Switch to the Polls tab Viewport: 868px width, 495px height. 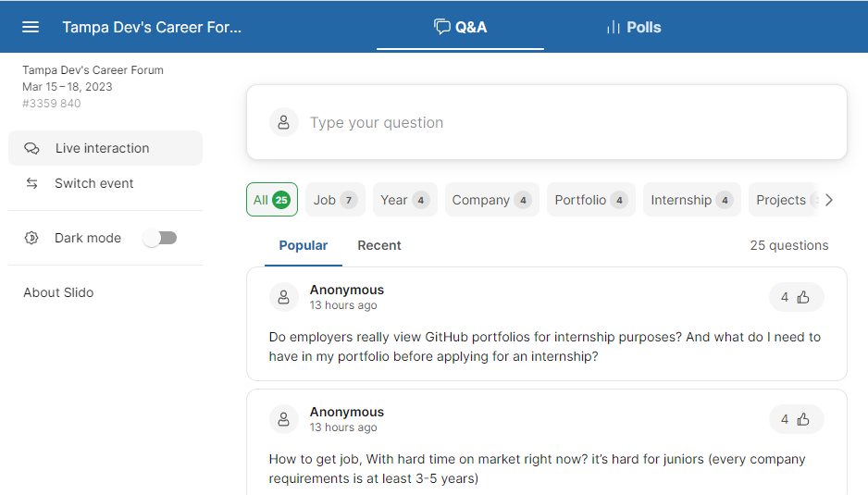633,27
